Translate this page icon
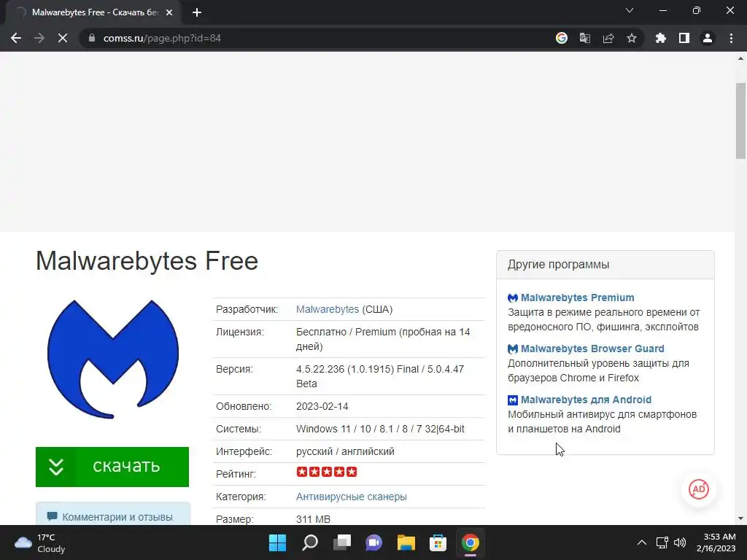 585,38
